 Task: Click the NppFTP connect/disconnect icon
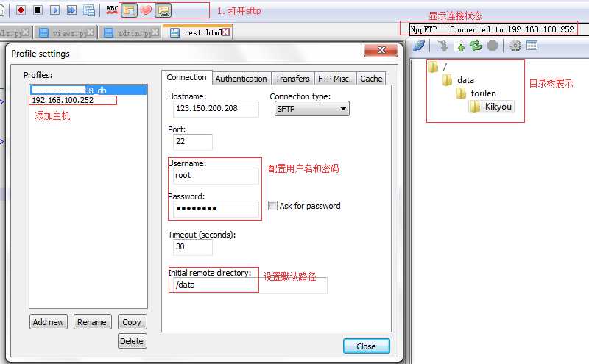(419, 46)
